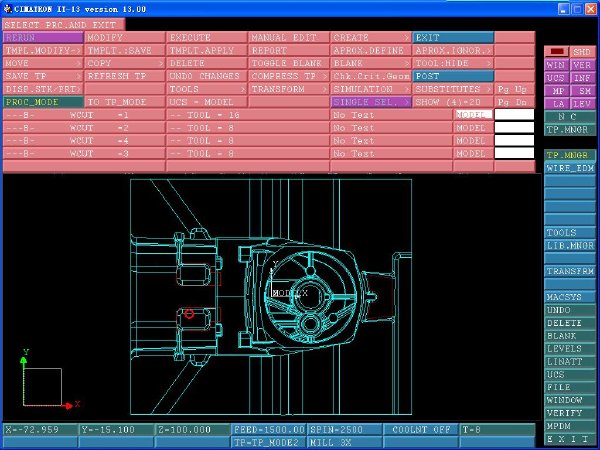Click TMPLT.:SAVE

point(125,51)
